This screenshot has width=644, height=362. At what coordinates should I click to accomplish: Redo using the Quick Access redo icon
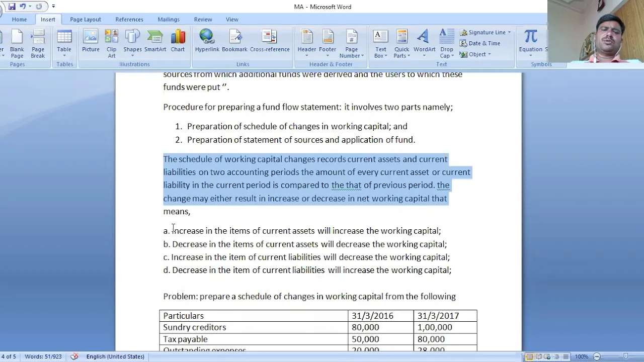39,7
